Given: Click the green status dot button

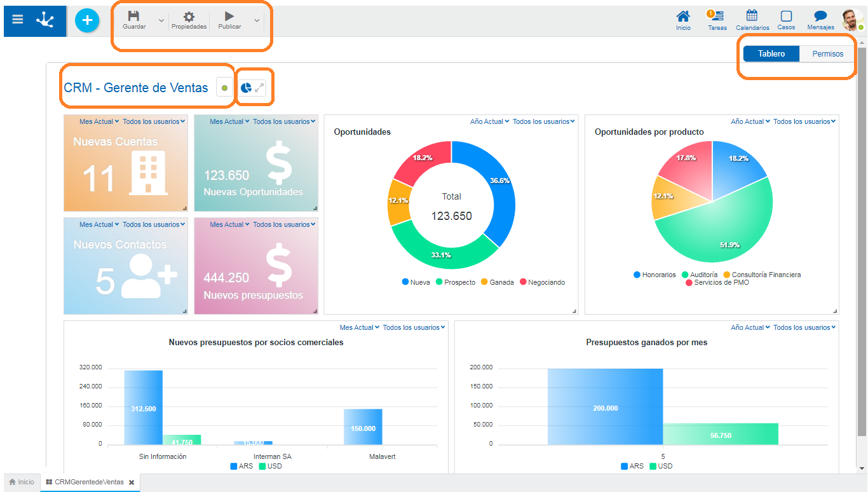Looking at the screenshot, I should (x=224, y=87).
